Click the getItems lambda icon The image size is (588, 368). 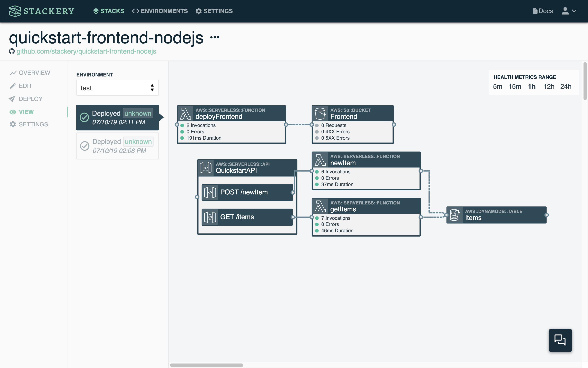[x=320, y=206]
